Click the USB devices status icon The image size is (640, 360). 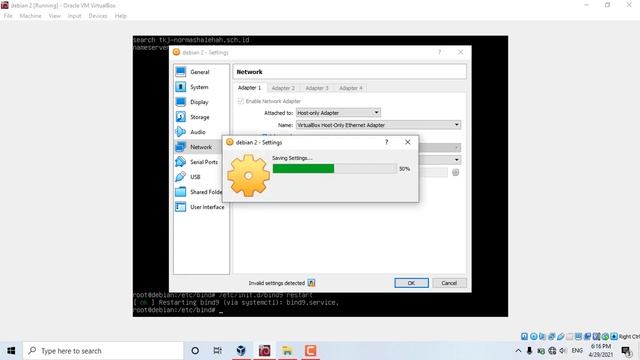coord(561,336)
